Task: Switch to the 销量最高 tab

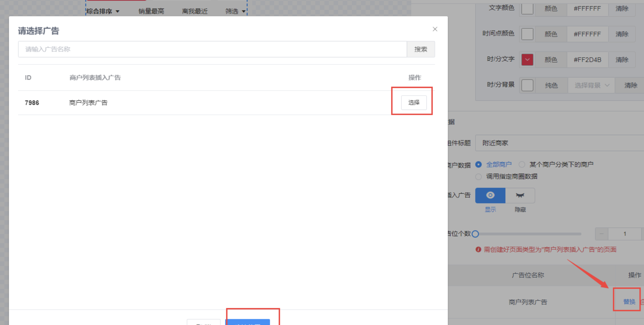Action: click(x=151, y=11)
